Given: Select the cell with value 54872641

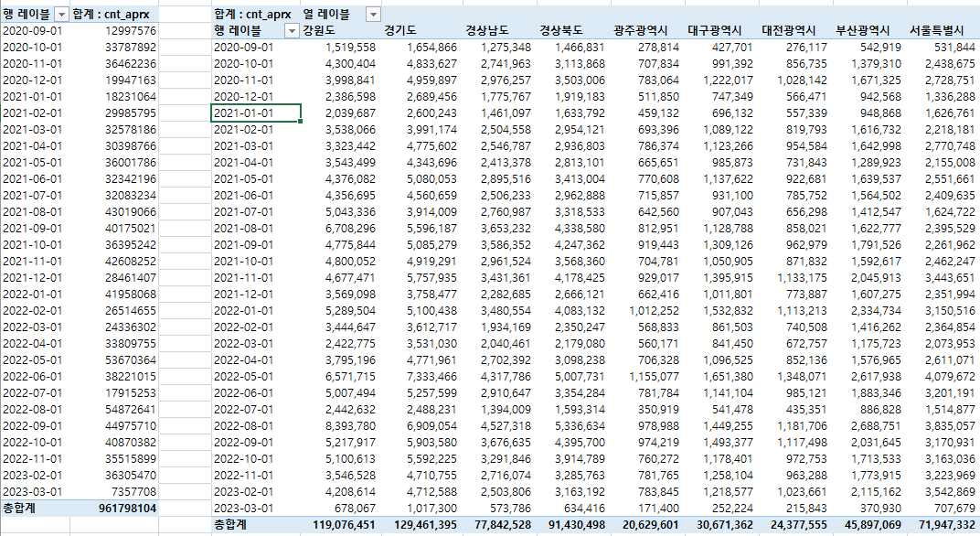Looking at the screenshot, I should [131, 410].
